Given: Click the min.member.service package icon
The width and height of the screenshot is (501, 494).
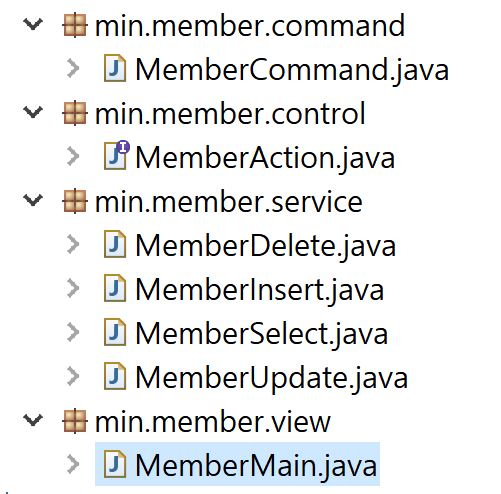Looking at the screenshot, I should (x=75, y=201).
